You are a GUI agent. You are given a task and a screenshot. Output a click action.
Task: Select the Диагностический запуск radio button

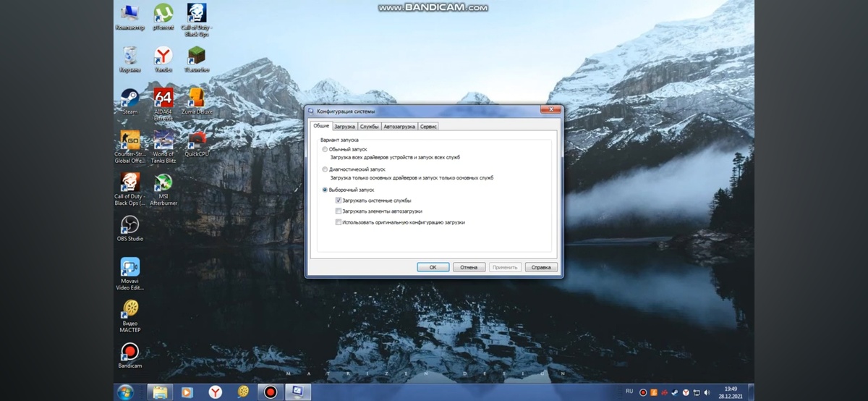click(325, 169)
